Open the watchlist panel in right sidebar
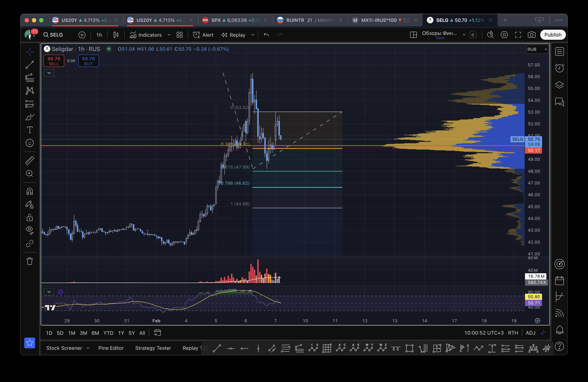Viewport: 588px width, 382px height. point(559,51)
